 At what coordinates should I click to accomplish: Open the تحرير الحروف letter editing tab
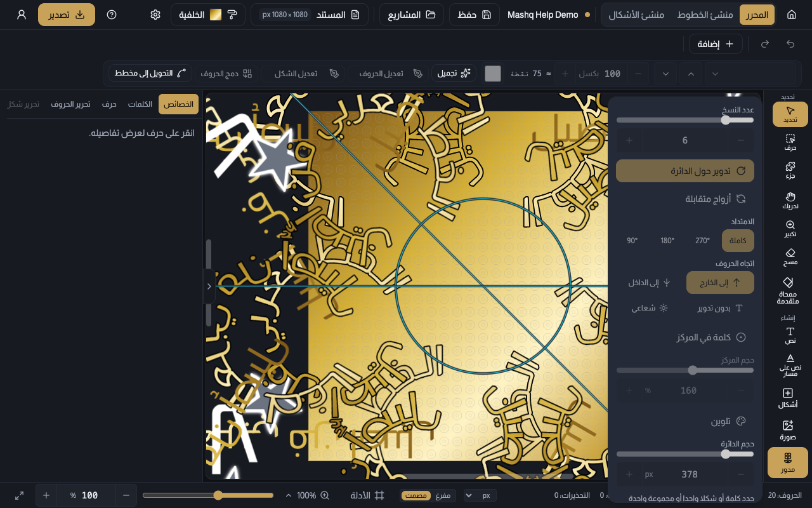70,104
